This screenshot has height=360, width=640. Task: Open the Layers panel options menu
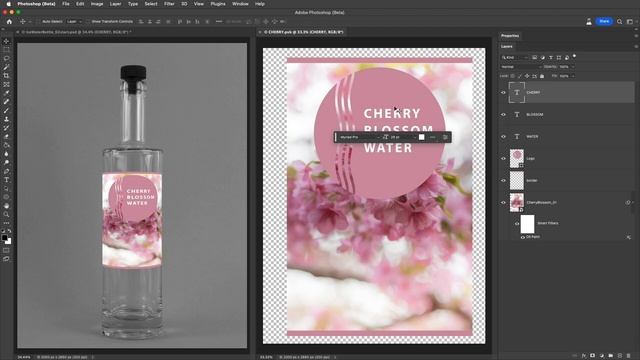point(636,47)
